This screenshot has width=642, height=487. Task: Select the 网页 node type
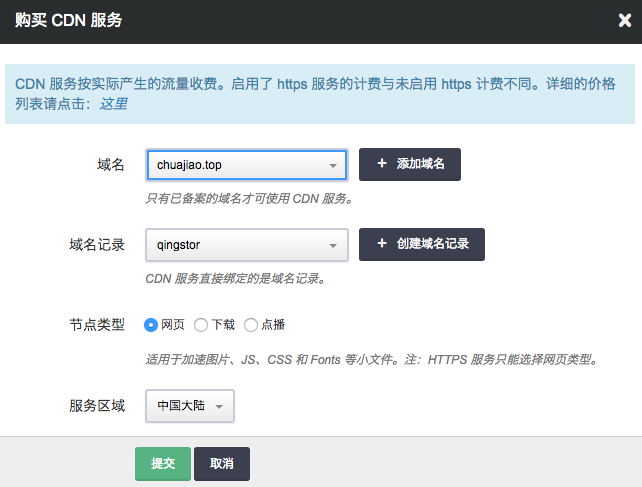click(x=151, y=325)
